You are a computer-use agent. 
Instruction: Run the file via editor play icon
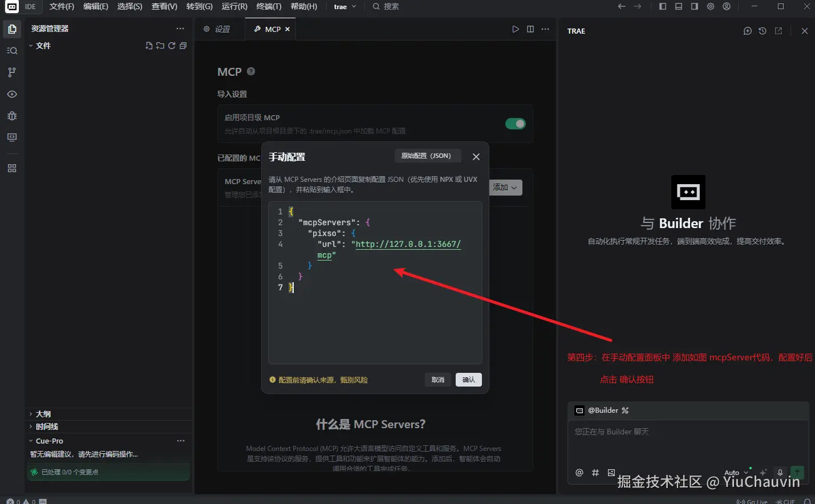tap(516, 29)
